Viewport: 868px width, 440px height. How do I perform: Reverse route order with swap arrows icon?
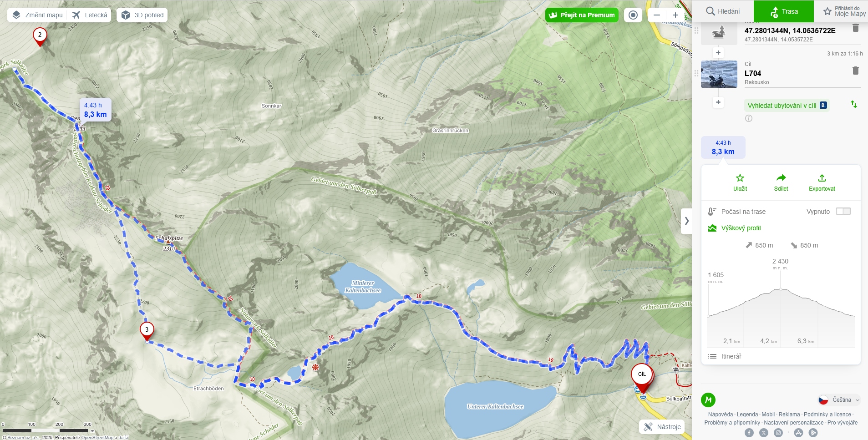854,104
